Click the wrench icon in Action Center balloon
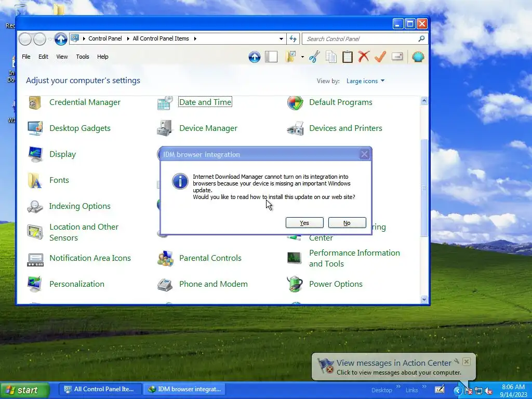The height and width of the screenshot is (399, 532). pos(457,361)
